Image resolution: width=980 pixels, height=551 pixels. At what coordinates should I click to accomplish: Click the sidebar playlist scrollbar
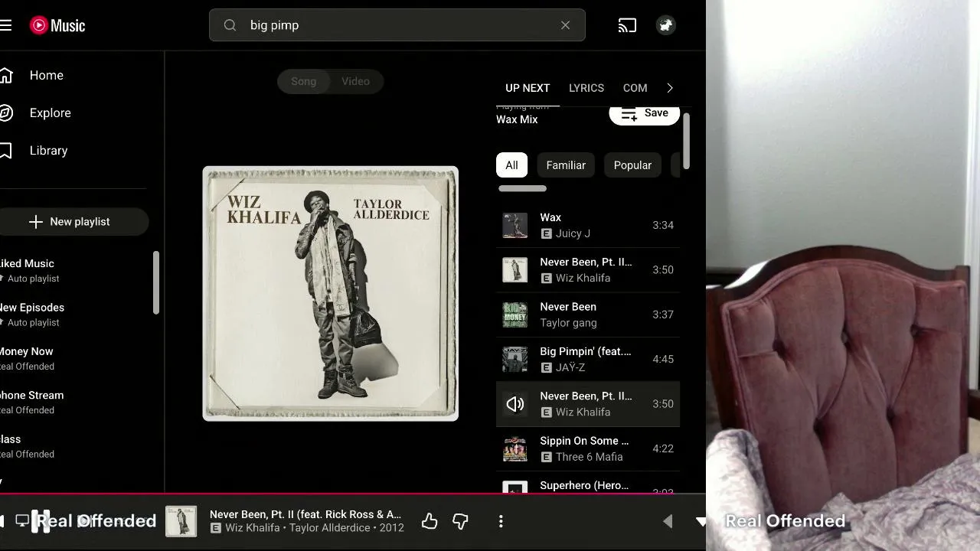pyautogui.click(x=156, y=283)
